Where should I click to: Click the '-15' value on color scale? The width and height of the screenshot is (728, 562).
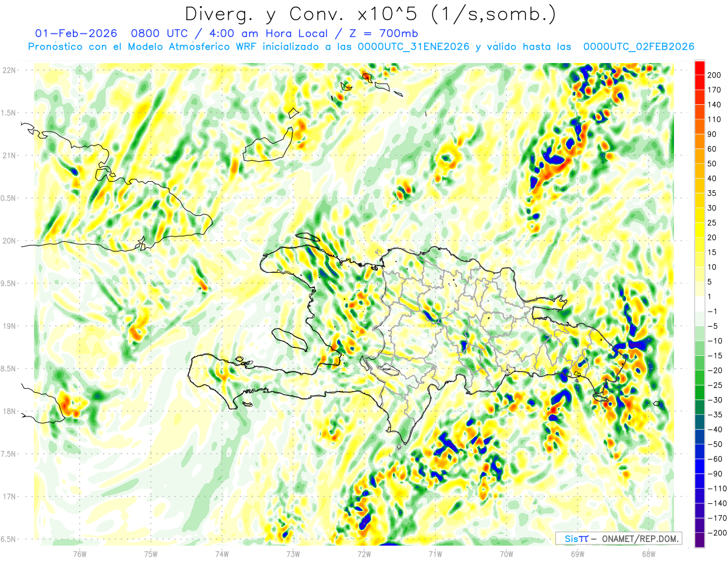(715, 355)
